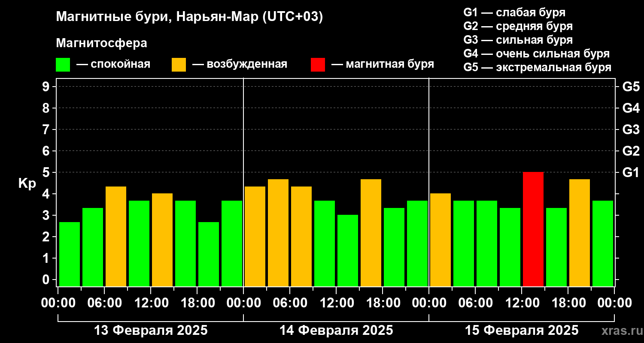Click the "Kp" axis label
Image resolution: width=644 pixels, height=343 pixels.
point(27,184)
